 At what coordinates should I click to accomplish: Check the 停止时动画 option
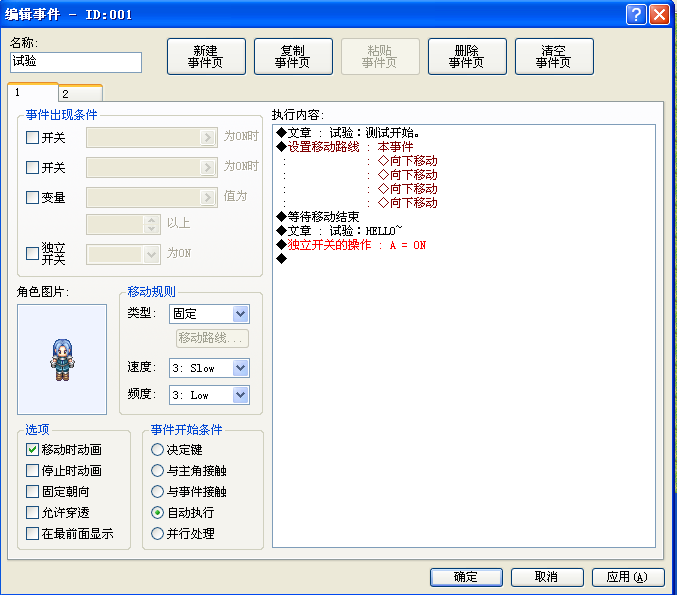point(32,471)
